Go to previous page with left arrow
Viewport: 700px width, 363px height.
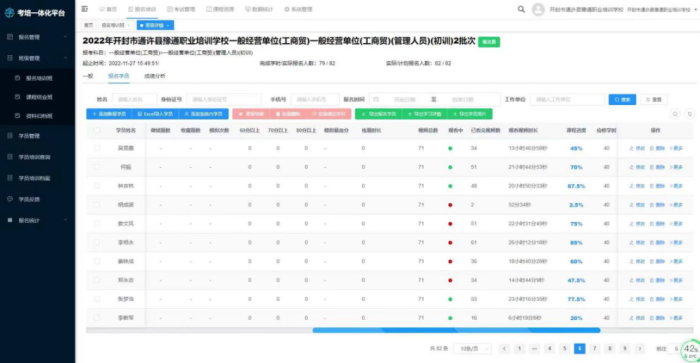point(504,349)
